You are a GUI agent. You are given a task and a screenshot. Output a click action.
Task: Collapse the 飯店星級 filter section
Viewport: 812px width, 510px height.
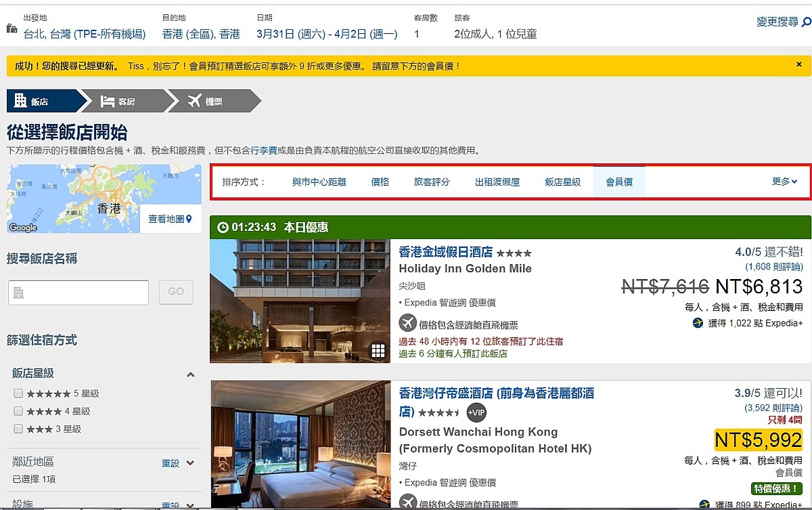[191, 375]
